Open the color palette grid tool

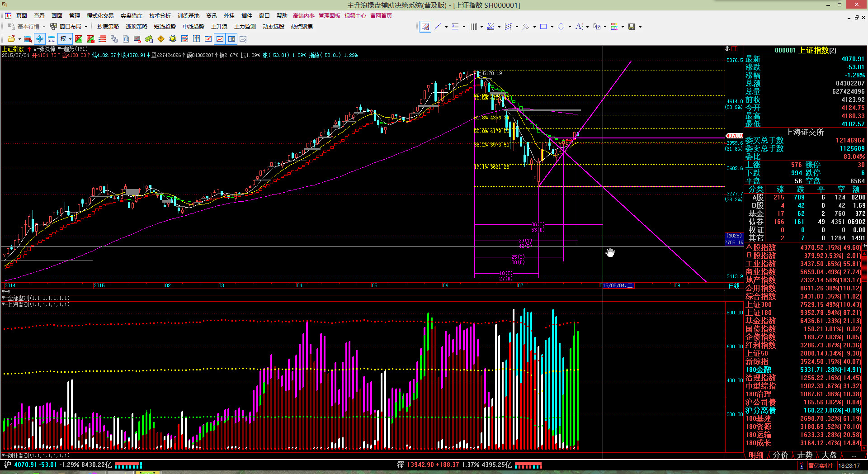pyautogui.click(x=614, y=27)
